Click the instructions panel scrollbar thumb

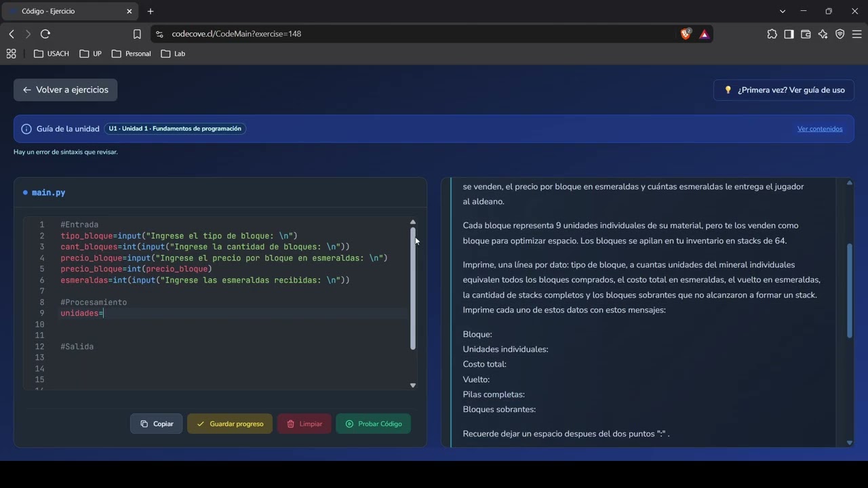(x=849, y=291)
